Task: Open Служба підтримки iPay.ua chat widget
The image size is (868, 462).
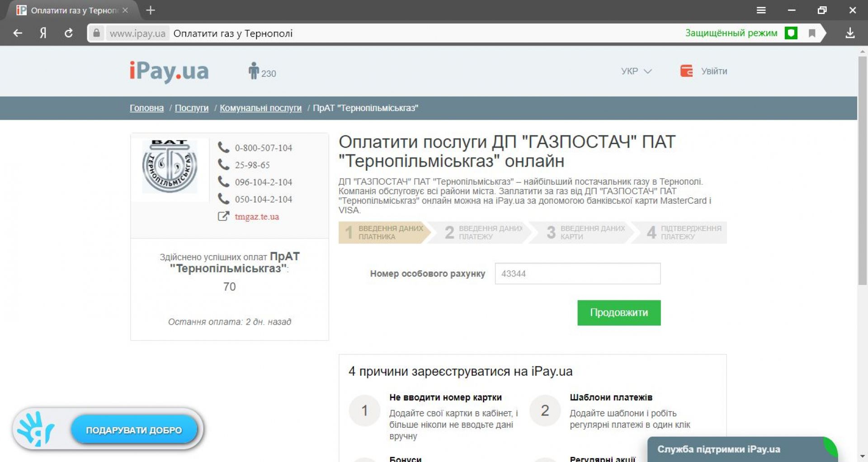Action: coord(719,449)
